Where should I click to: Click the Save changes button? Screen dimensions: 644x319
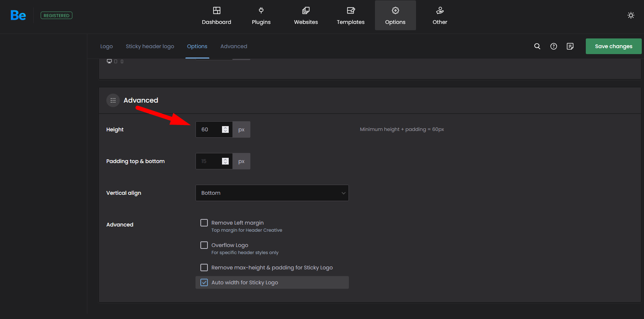point(613,46)
